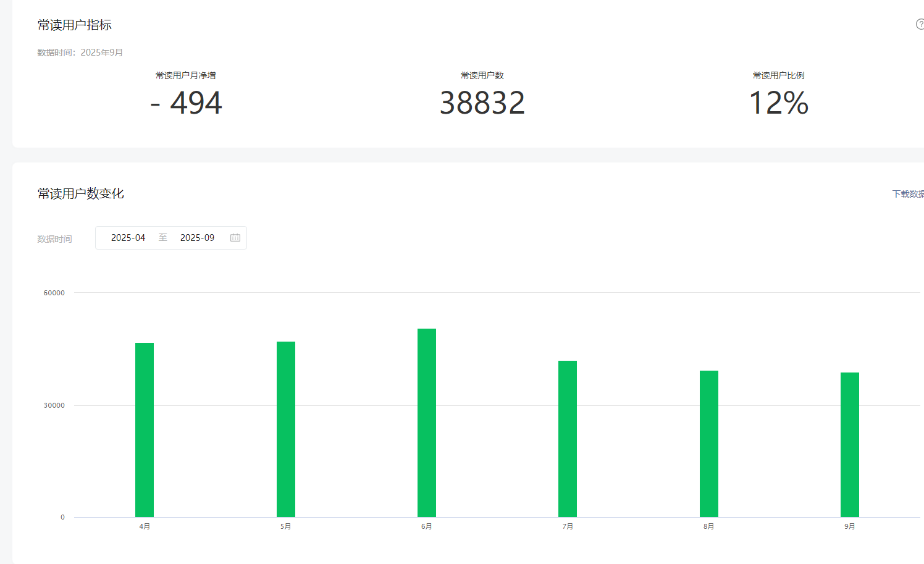
Task: Click the 下载数据 download link
Action: pos(908,194)
